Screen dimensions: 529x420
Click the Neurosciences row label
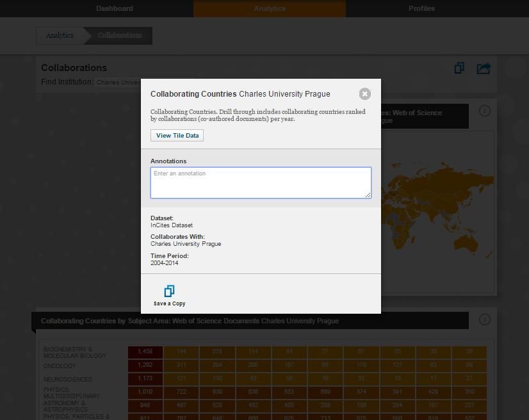point(68,380)
